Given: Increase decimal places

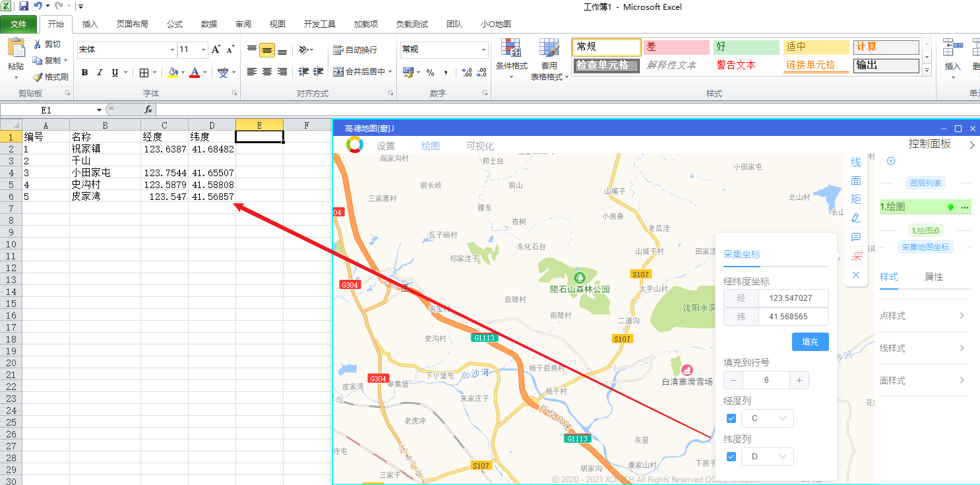Looking at the screenshot, I should pyautogui.click(x=466, y=73).
